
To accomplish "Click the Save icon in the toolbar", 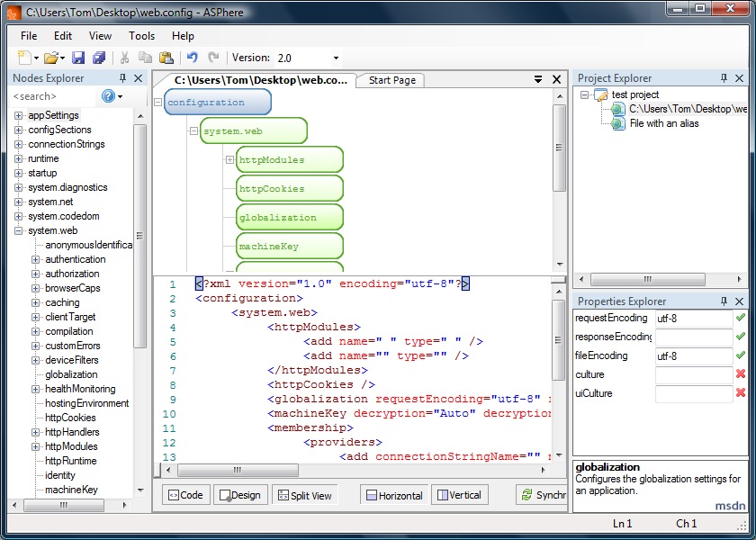I will pyautogui.click(x=78, y=58).
